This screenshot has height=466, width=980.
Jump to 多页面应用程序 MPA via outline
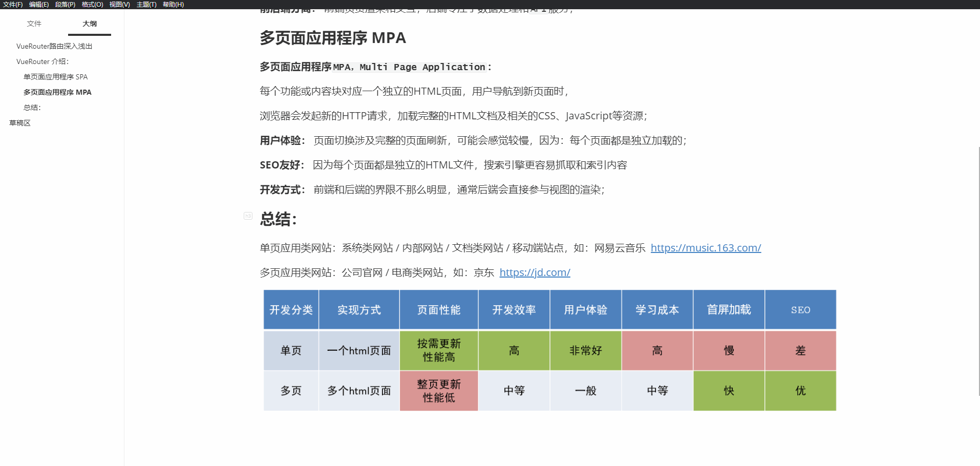57,92
